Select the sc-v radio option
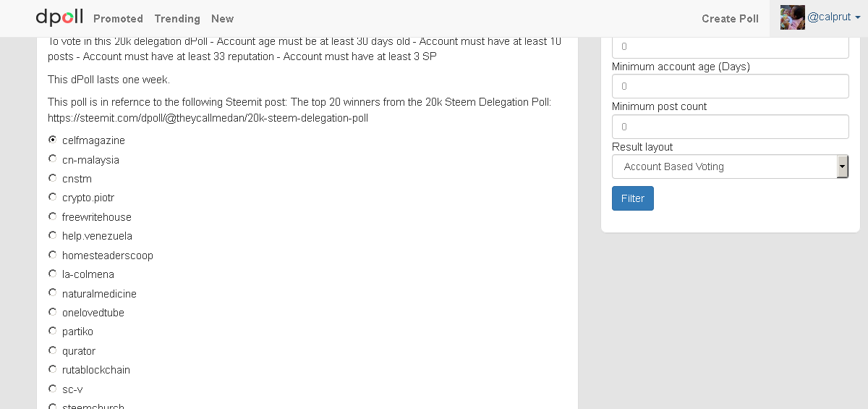Viewport: 868px width, 409px height. (53, 389)
